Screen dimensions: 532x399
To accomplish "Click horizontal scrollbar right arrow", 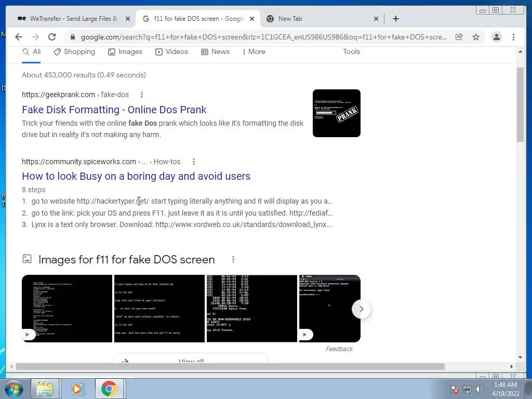I will click(x=512, y=366).
